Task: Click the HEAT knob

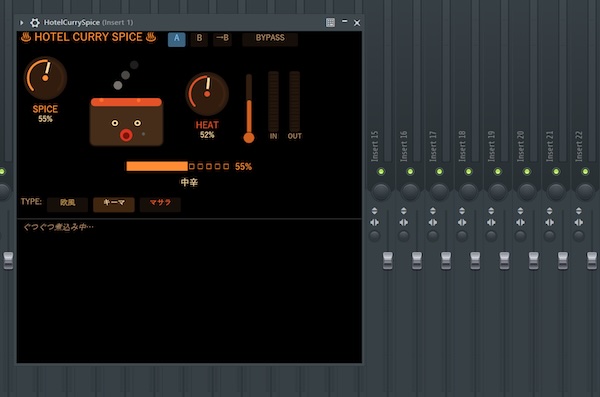Action: 207,94
